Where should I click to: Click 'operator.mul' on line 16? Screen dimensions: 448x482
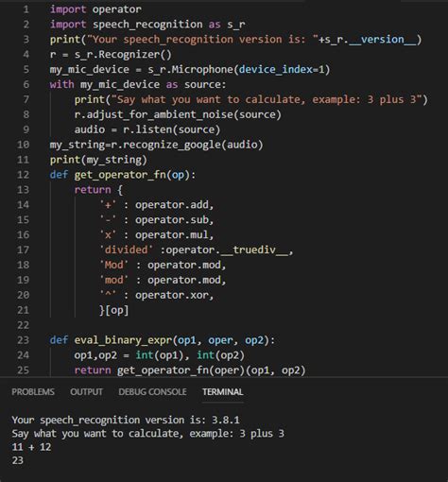[x=172, y=235]
